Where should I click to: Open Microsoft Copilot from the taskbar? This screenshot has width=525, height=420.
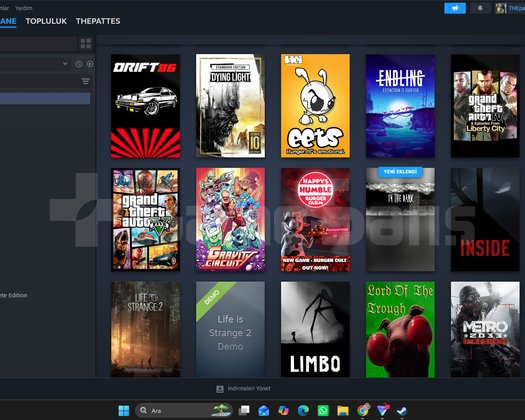(283, 410)
